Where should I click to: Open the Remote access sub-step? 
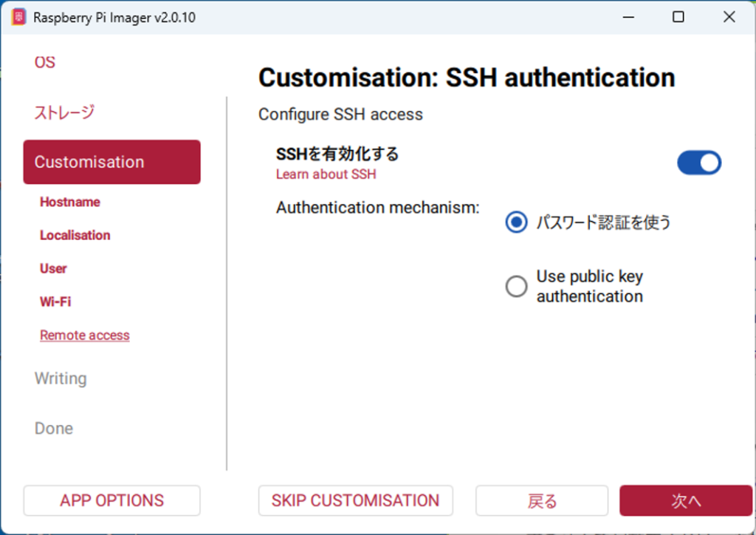pos(85,335)
